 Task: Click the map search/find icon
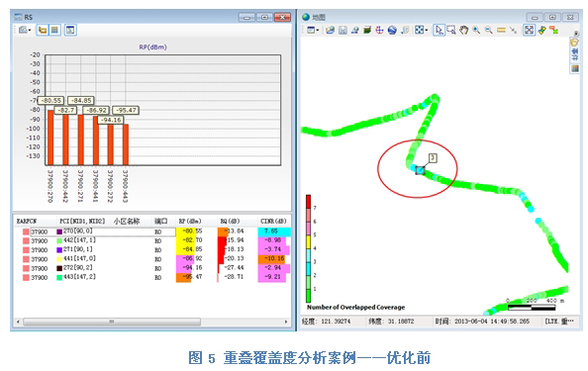[354, 30]
